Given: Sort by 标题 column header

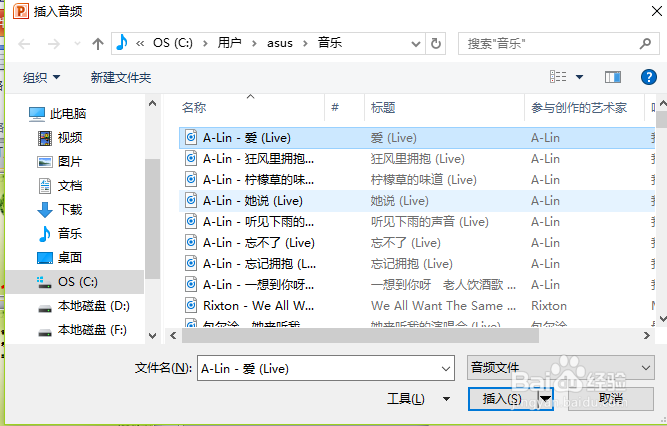Looking at the screenshot, I should (x=383, y=108).
